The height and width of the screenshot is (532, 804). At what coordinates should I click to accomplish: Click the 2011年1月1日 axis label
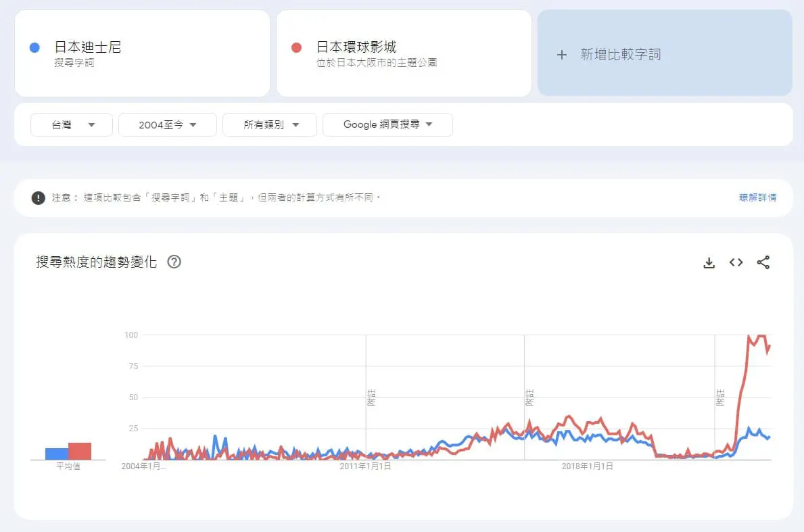pyautogui.click(x=365, y=466)
